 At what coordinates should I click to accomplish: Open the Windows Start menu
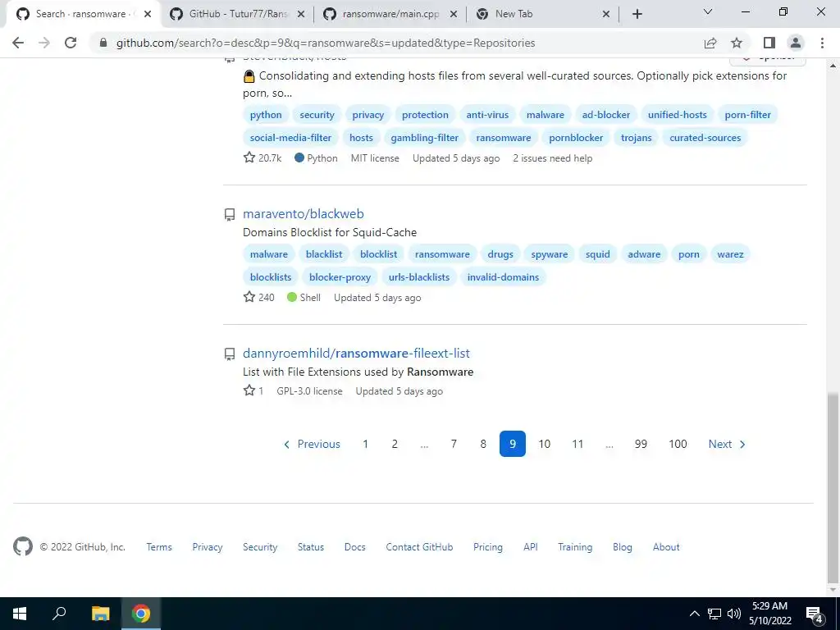pos(20,614)
